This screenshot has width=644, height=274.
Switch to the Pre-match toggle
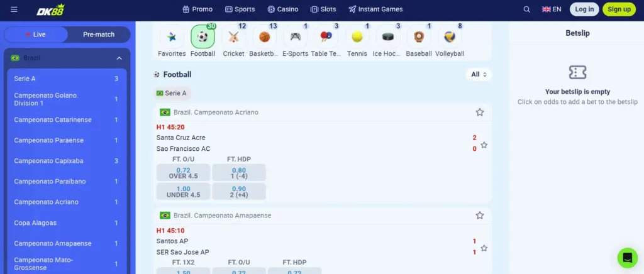point(99,35)
